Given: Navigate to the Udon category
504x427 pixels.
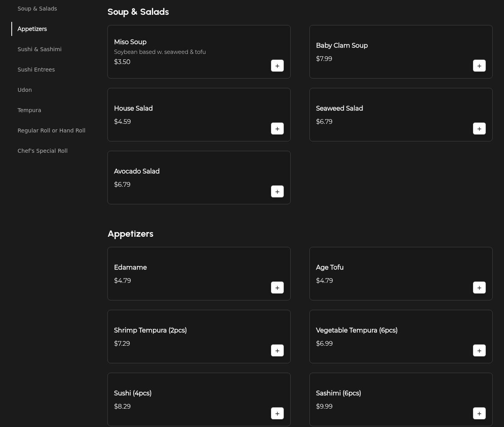Looking at the screenshot, I should (x=25, y=90).
